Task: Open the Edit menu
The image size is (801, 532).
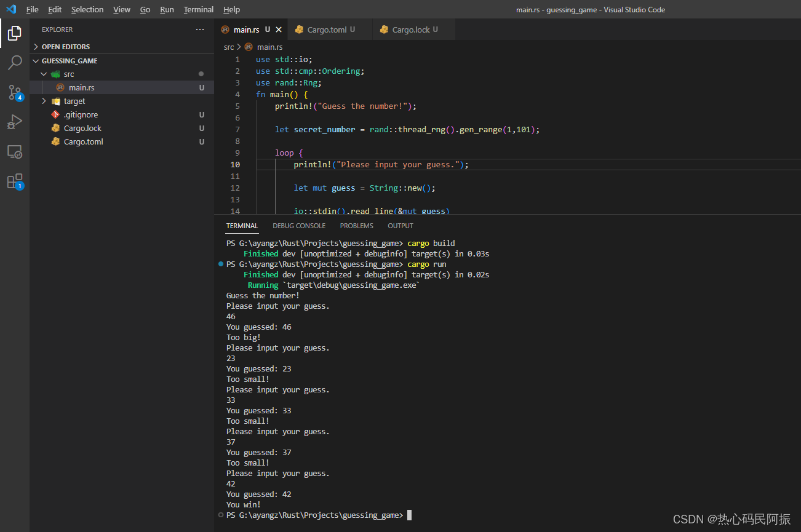Action: [55, 9]
